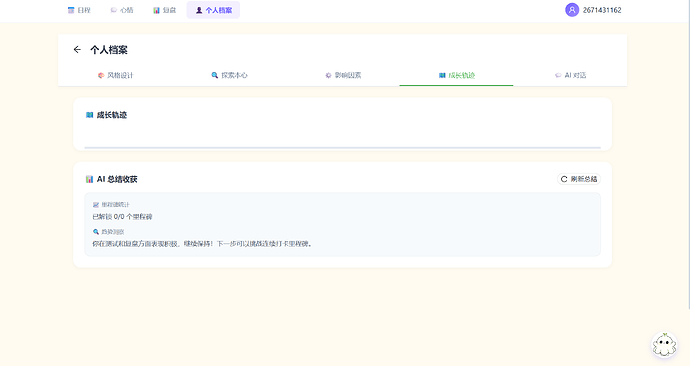690x366 pixels.
Task: Click the 个人档案 page heading
Action: (109, 50)
